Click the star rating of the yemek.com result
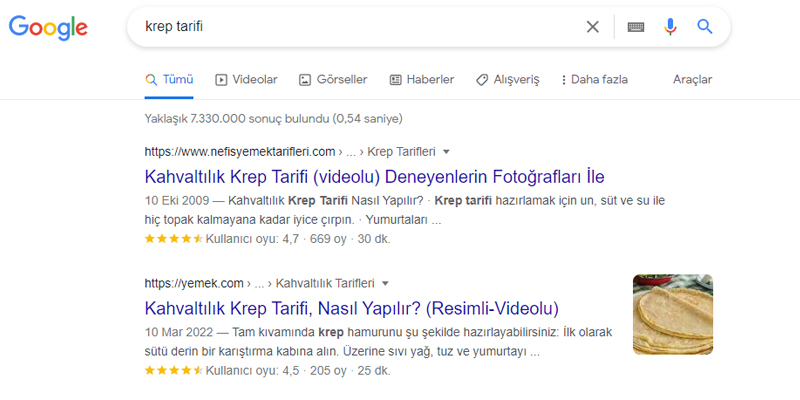The width and height of the screenshot is (800, 400). click(174, 370)
